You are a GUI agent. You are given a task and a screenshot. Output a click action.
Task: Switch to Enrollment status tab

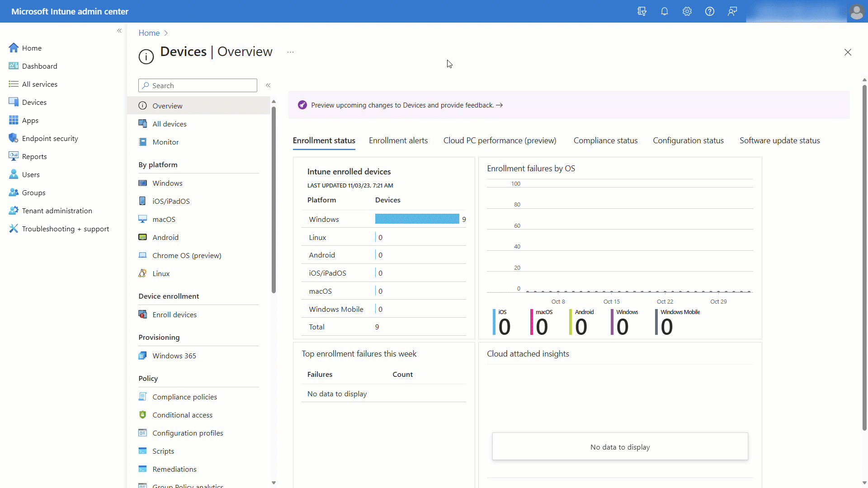tap(324, 141)
